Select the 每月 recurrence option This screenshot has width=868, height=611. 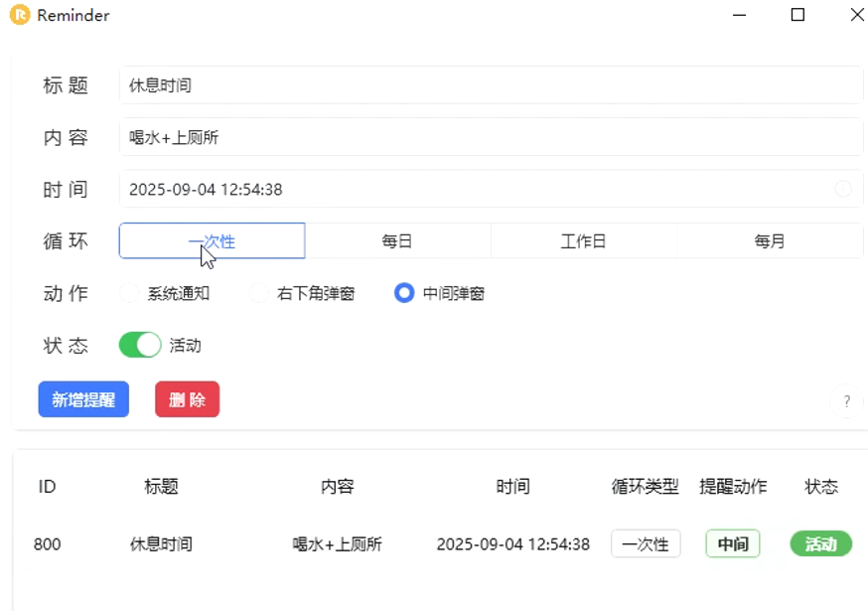click(772, 240)
